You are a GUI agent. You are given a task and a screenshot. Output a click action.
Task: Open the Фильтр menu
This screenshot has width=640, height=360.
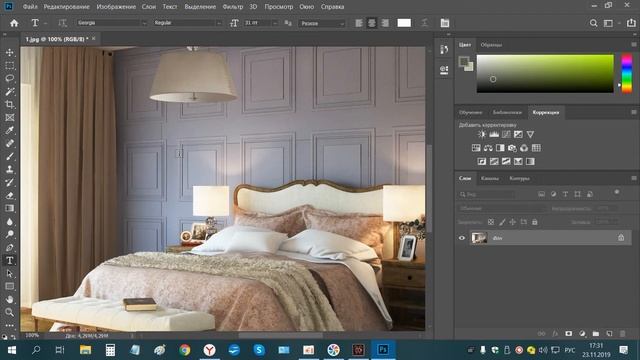[x=233, y=7]
